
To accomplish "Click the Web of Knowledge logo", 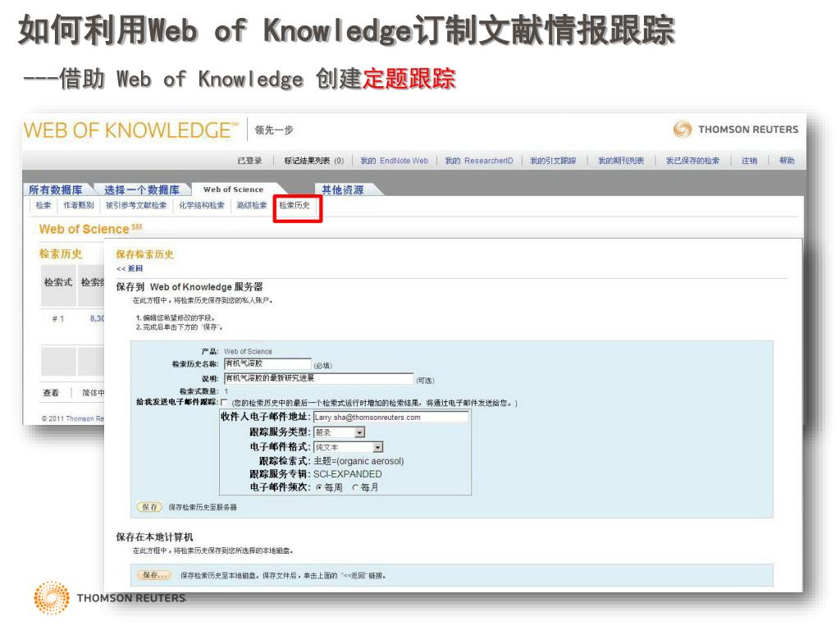I will tap(130, 130).
